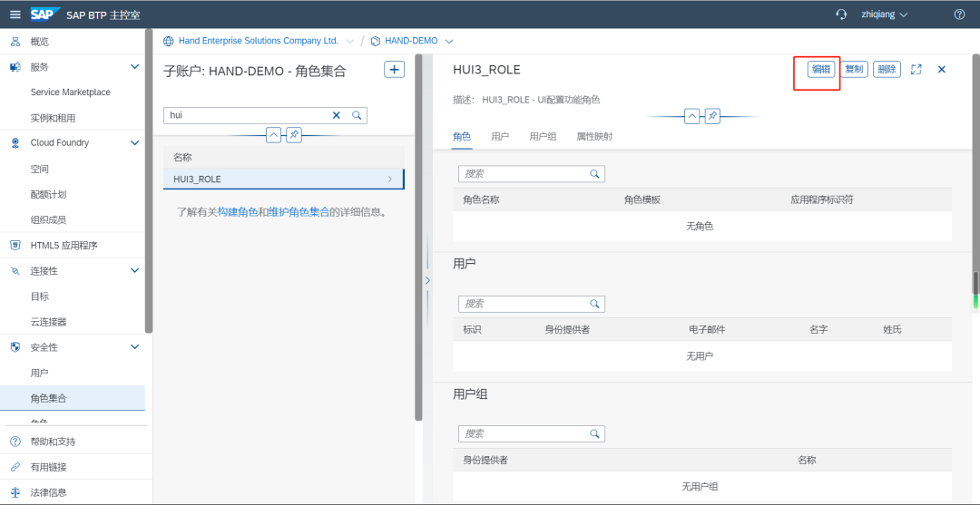This screenshot has height=505, width=980.
Task: Open 目标 under connectivity
Action: click(x=39, y=296)
